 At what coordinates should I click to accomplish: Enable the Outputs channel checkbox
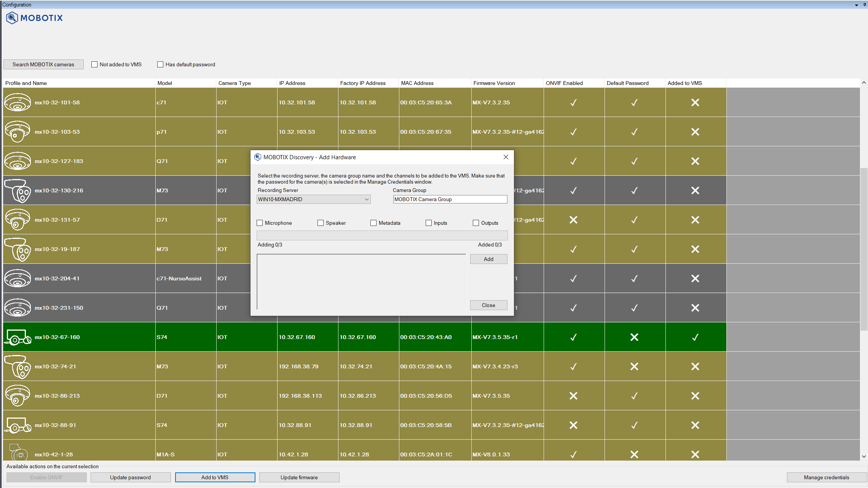click(x=476, y=223)
